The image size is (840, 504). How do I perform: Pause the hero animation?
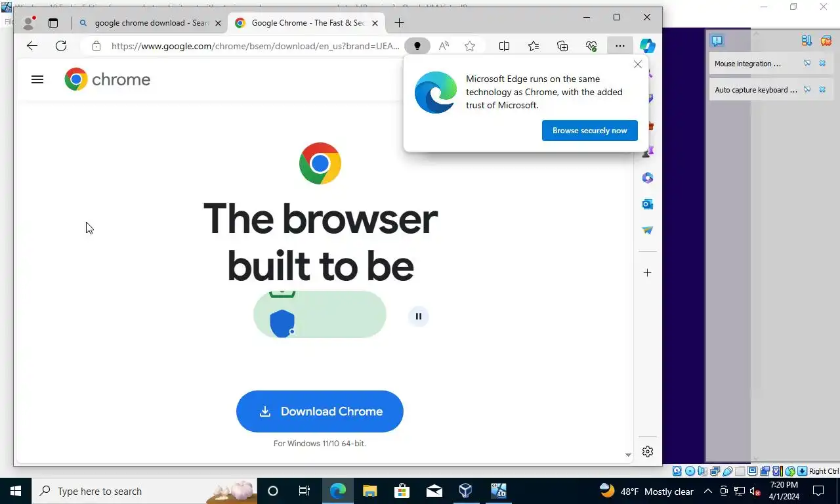[419, 316]
